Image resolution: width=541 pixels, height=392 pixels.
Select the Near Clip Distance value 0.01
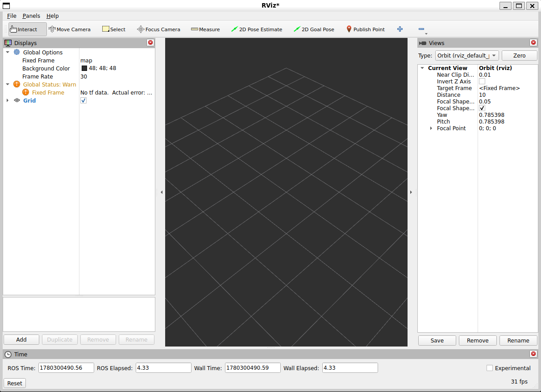tap(485, 74)
